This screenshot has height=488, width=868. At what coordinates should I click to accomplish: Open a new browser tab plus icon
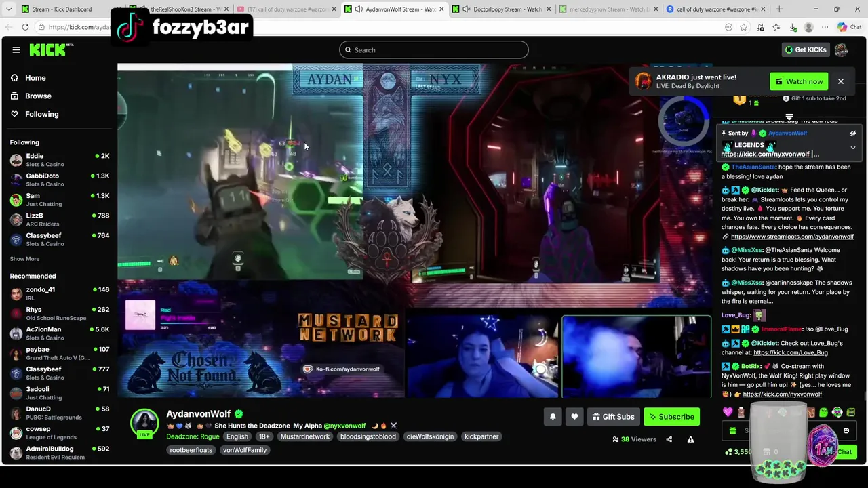click(x=779, y=9)
